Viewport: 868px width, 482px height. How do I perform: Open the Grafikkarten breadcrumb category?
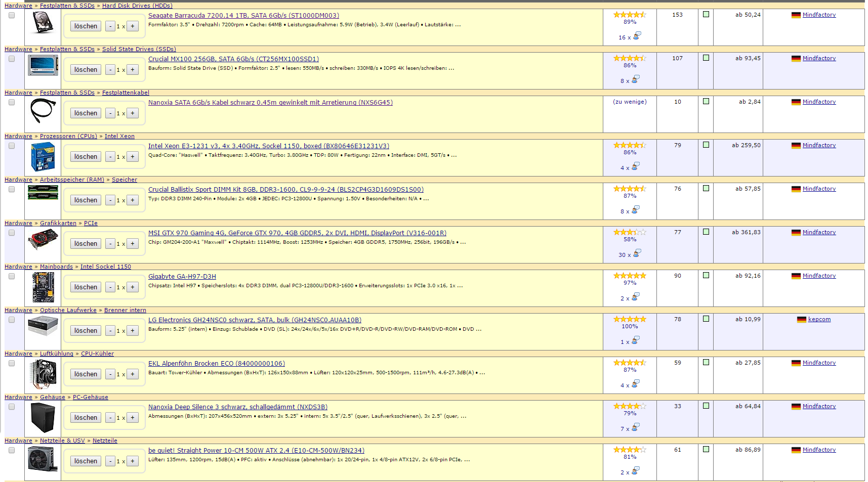(58, 223)
